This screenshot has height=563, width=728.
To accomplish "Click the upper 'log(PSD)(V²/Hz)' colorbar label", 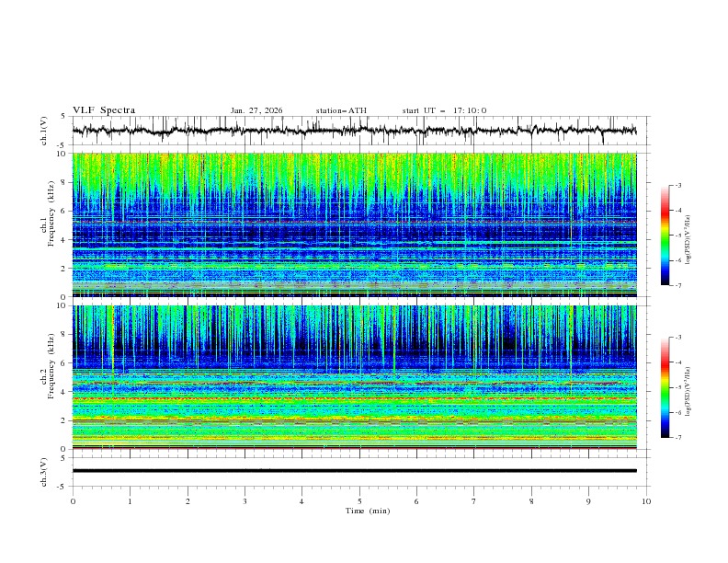I will tap(688, 240).
